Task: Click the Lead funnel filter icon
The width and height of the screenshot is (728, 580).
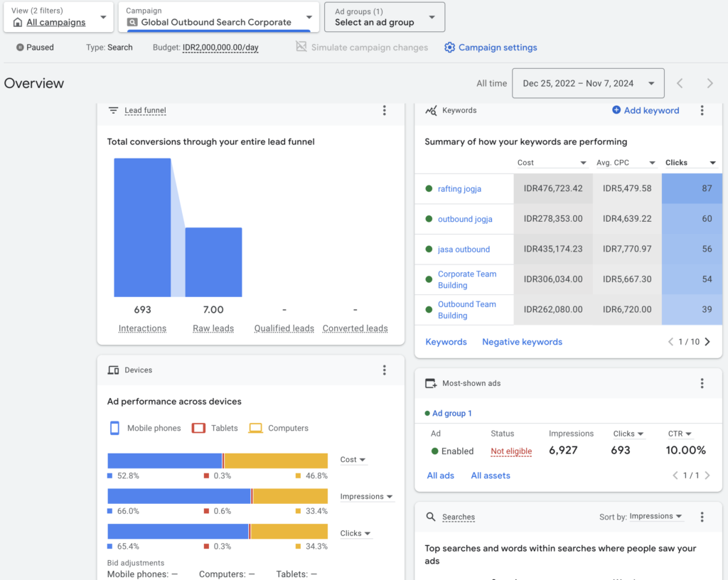Action: pyautogui.click(x=113, y=110)
